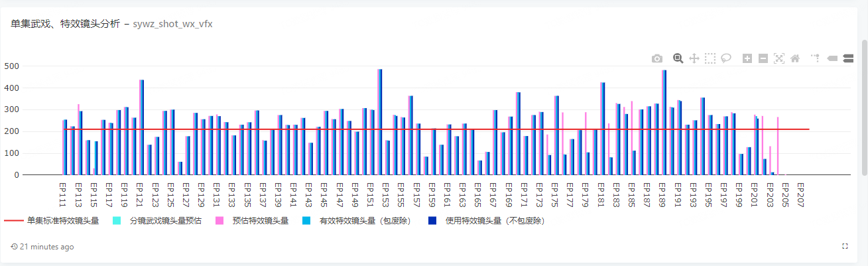Click x-axis label EP111

coord(62,195)
